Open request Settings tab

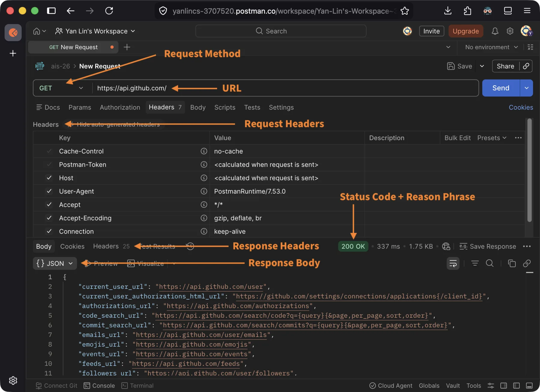click(x=281, y=107)
